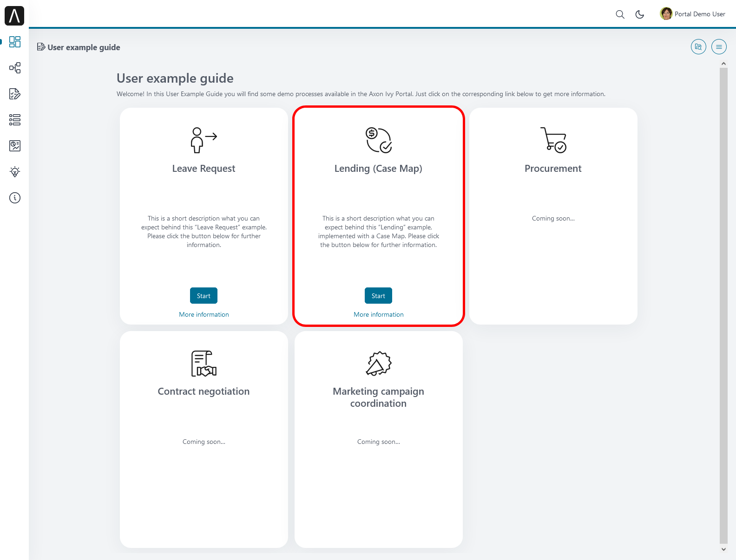Viewport: 736px width, 560px height.
Task: Open the Cases list icon in the sidebar
Action: pos(15,120)
